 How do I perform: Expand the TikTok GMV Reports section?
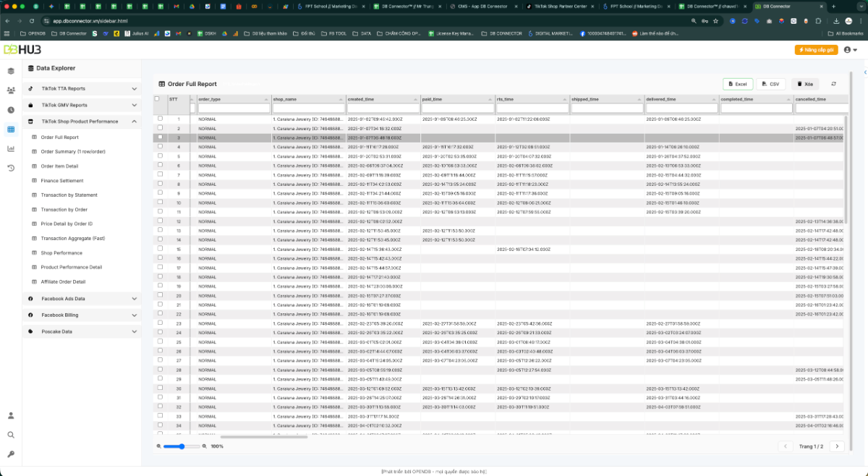point(82,105)
